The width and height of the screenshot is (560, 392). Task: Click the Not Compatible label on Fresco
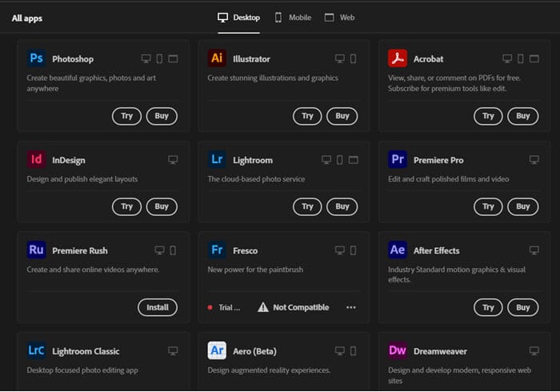[x=301, y=307]
